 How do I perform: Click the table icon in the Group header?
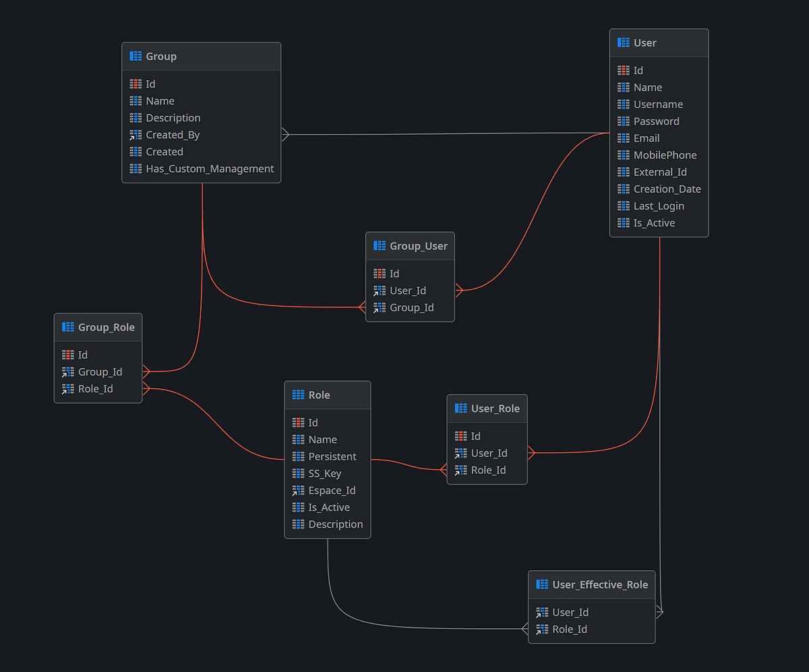click(133, 56)
